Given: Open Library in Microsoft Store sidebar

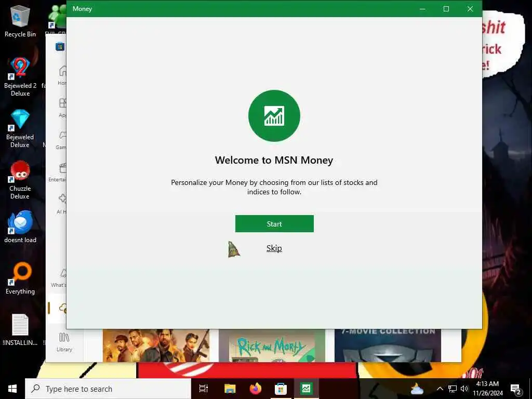Looking at the screenshot, I should click(64, 342).
